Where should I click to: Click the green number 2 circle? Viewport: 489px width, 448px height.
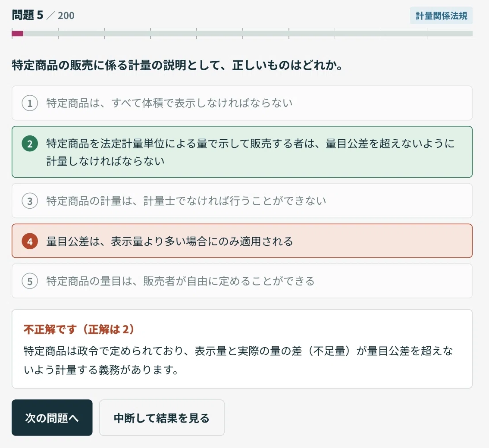click(30, 144)
